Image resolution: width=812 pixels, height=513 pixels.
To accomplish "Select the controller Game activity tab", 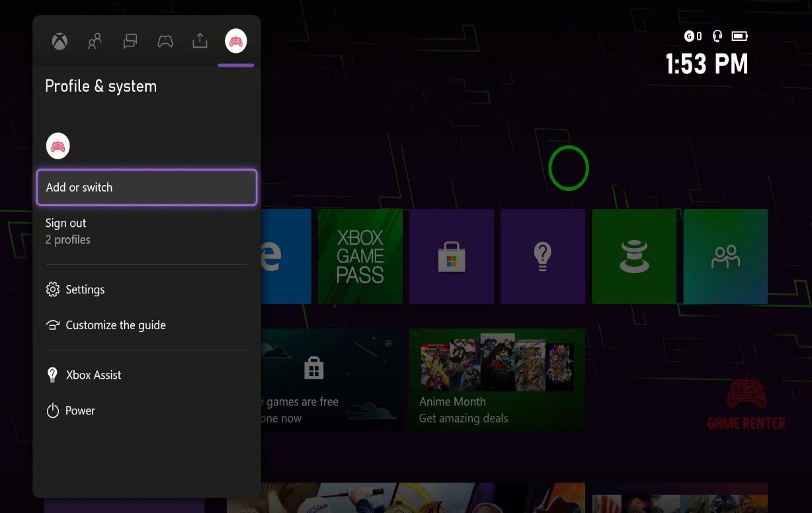I will point(165,42).
